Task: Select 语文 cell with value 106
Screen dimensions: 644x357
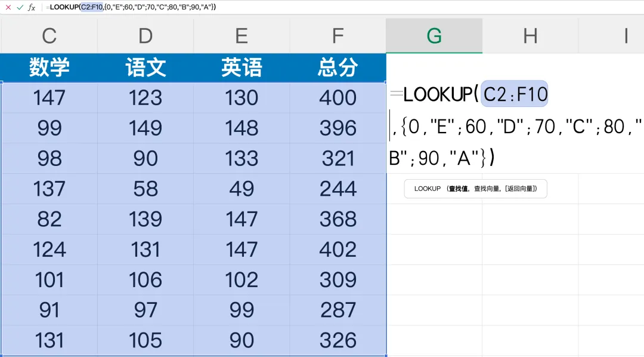Action: [145, 279]
